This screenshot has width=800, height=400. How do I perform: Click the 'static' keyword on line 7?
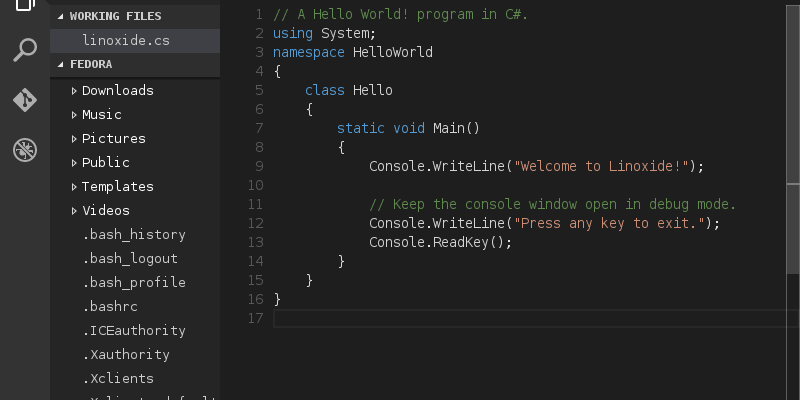tap(361, 128)
